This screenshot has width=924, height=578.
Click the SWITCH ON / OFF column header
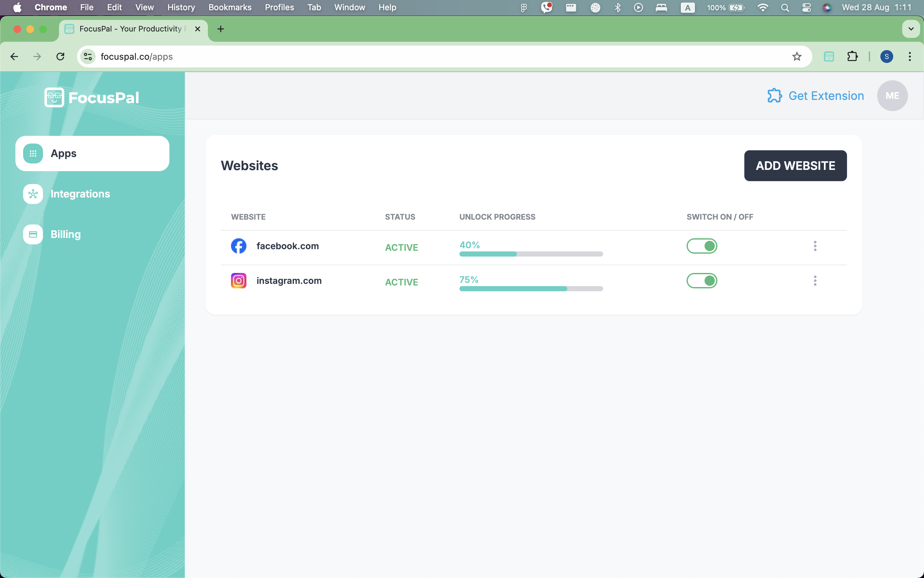click(720, 217)
